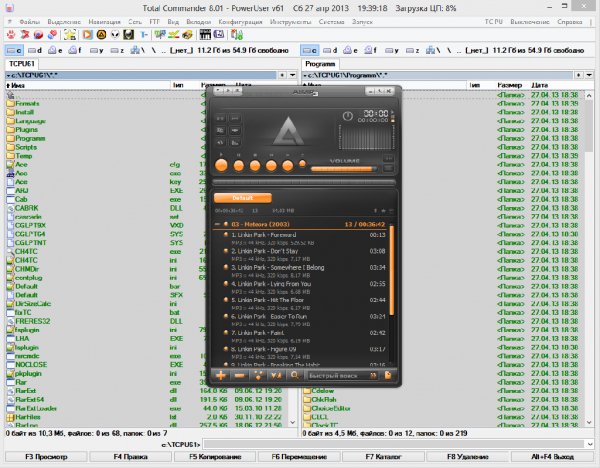Open network neighborhood in left drive bar
Screen dimensions: 600x468
pos(138,50)
